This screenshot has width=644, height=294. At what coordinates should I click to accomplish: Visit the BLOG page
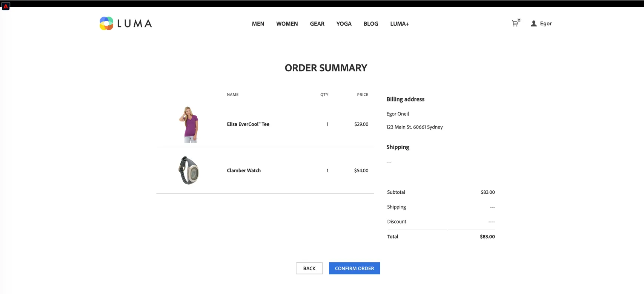(371, 24)
